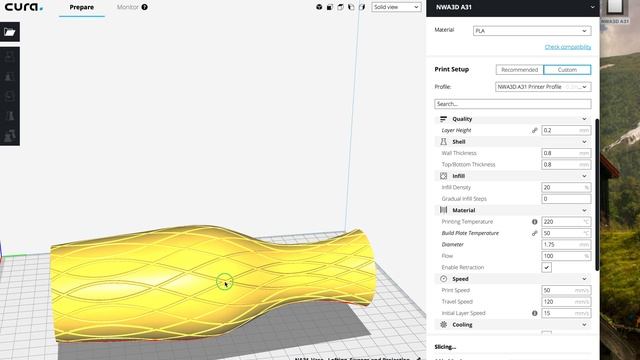Click the Quality category icon
The image size is (640, 360).
(x=443, y=119)
